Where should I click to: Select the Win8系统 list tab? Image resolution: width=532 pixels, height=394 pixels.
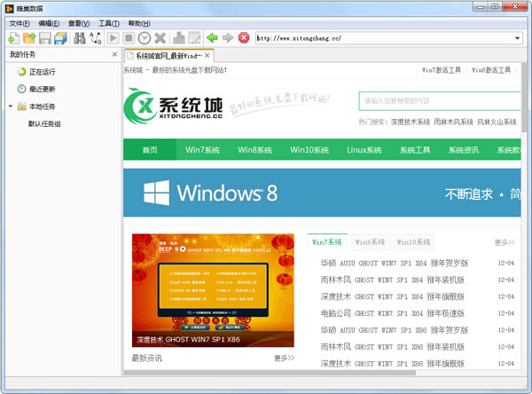[x=370, y=242]
